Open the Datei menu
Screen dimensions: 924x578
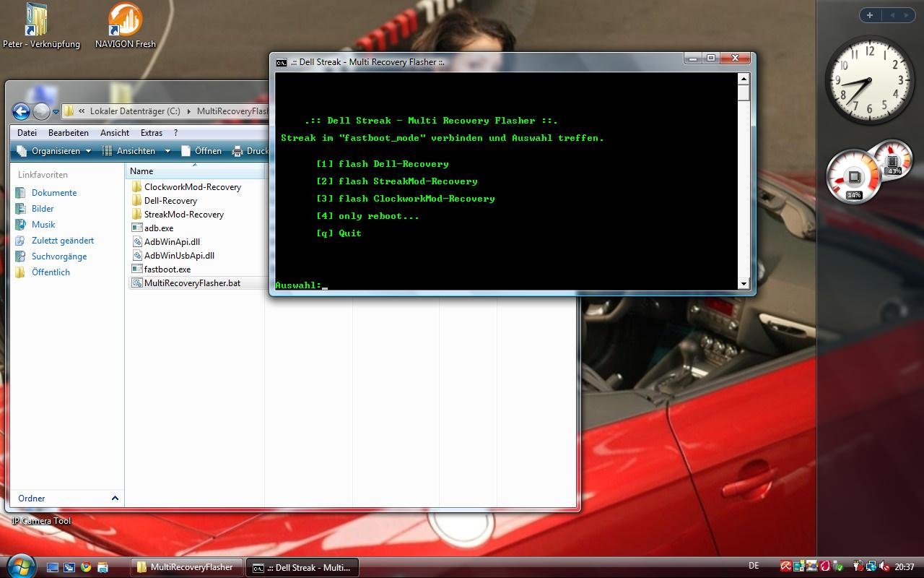tap(27, 133)
